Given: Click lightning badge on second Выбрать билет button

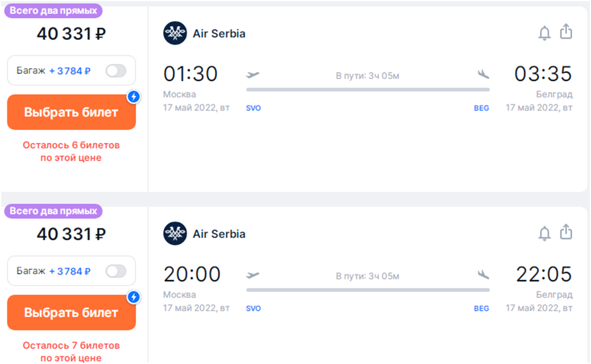Looking at the screenshot, I should (134, 297).
